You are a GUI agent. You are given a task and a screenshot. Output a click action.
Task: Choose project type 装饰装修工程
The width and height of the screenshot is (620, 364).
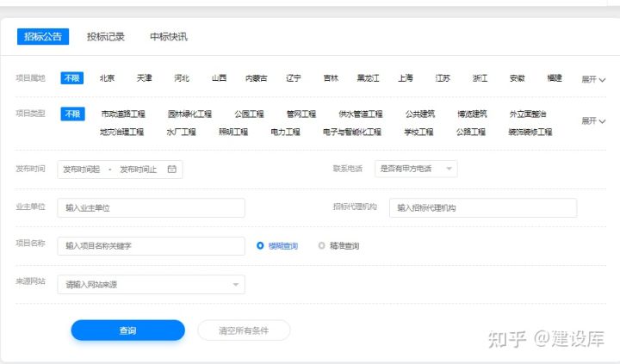tap(530, 132)
